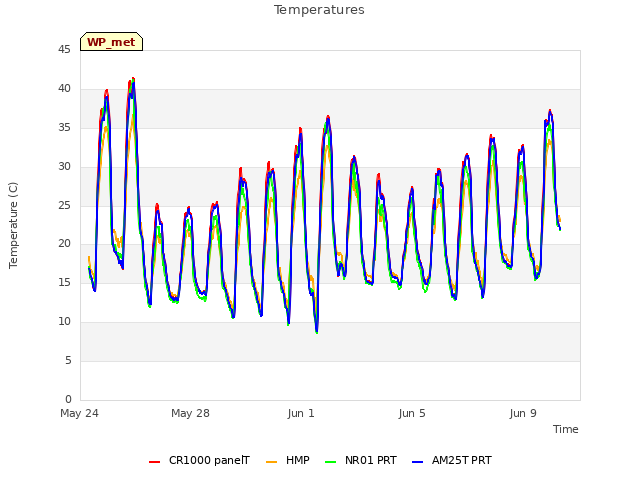The image size is (640, 480).
Task: Click the 40 y-axis tick label
Action: point(64,89)
